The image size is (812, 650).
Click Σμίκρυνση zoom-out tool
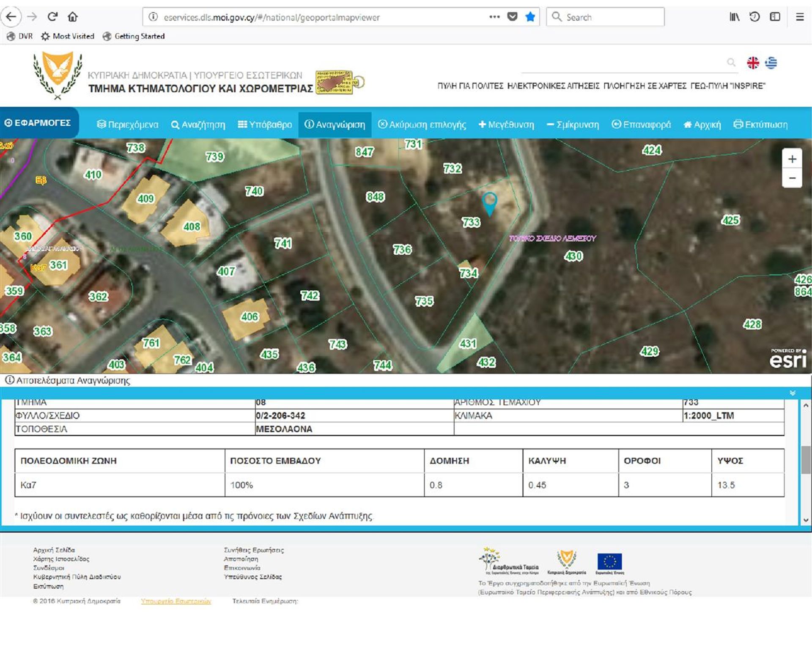(x=573, y=124)
